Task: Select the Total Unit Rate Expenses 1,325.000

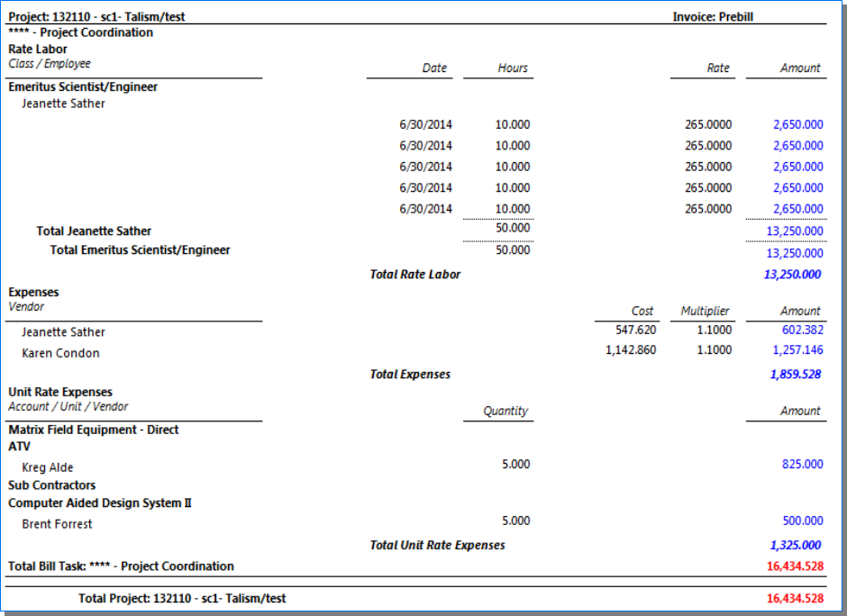Action: (x=795, y=545)
